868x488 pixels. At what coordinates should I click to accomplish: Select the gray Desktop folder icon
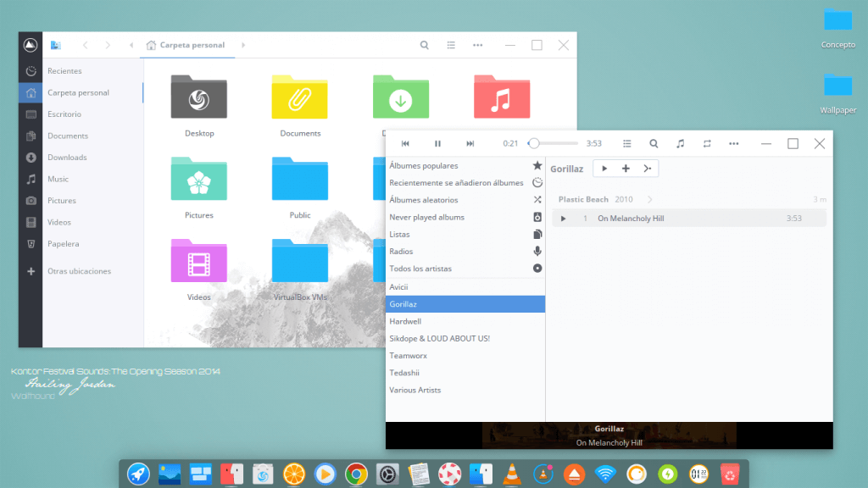click(x=198, y=97)
